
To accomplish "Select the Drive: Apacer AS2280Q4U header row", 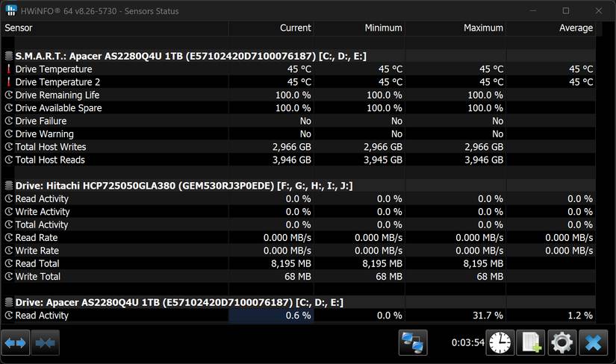I will 300,302.
